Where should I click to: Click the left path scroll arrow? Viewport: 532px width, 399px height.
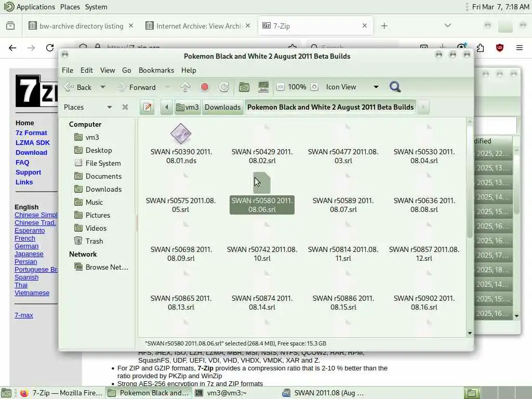(x=167, y=107)
